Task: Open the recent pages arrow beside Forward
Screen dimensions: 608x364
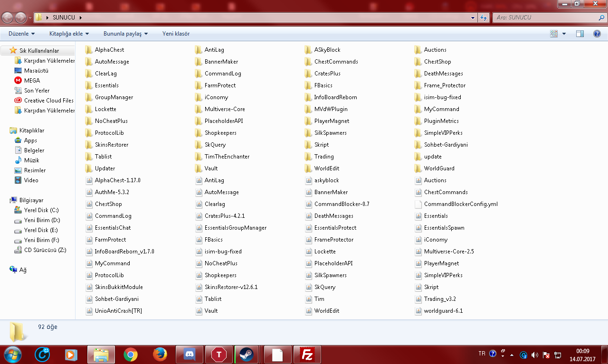Action: (30, 18)
